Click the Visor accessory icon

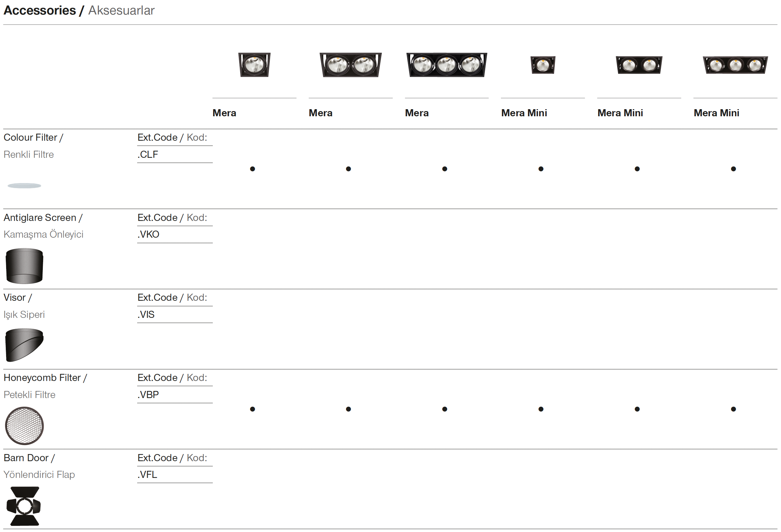coord(24,345)
